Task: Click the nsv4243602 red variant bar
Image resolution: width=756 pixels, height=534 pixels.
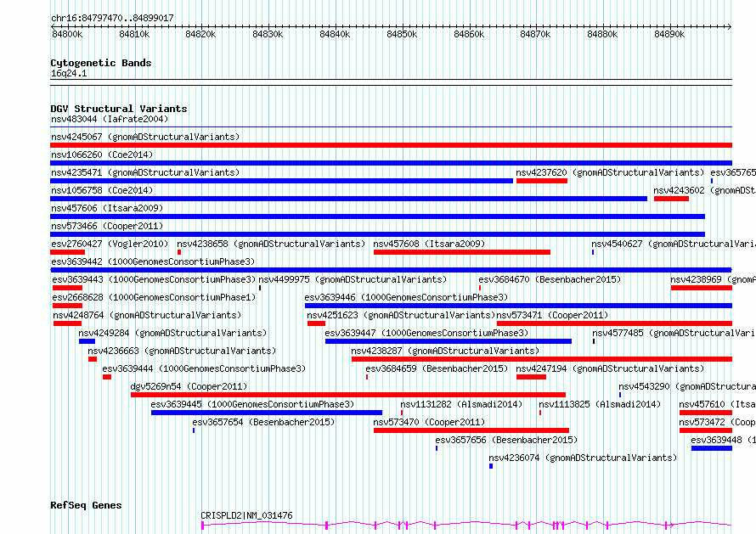Action: point(671,199)
